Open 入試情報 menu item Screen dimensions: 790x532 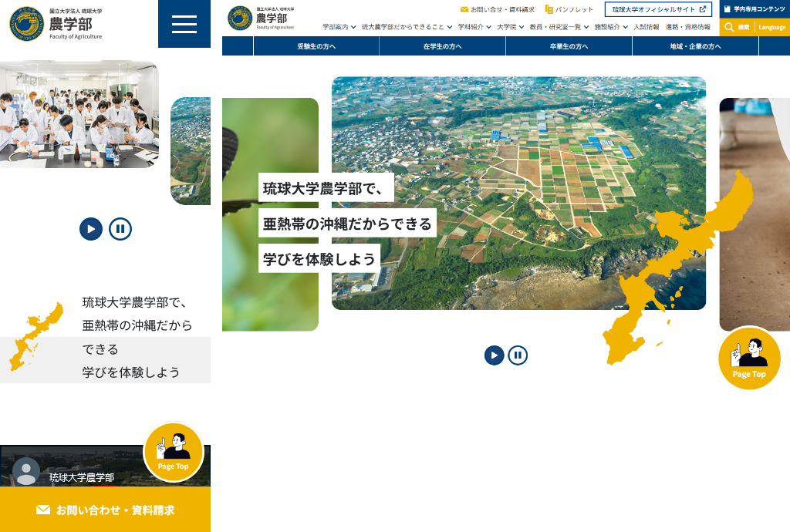[x=647, y=27]
